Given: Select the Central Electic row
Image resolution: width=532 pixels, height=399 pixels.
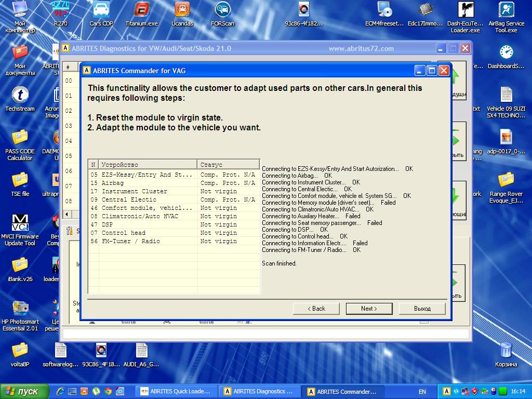Looking at the screenshot, I should [174, 199].
